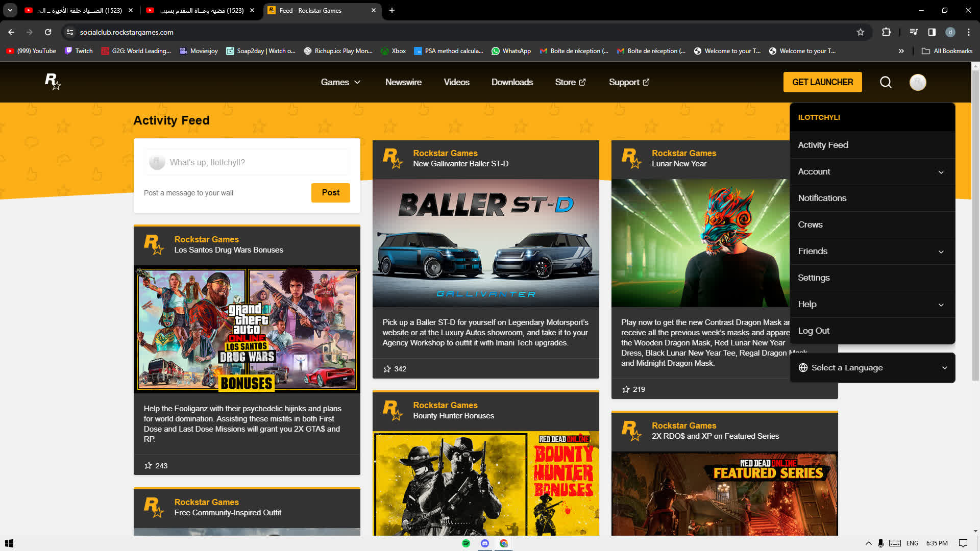Open the browser side panel icon

pyautogui.click(x=932, y=32)
